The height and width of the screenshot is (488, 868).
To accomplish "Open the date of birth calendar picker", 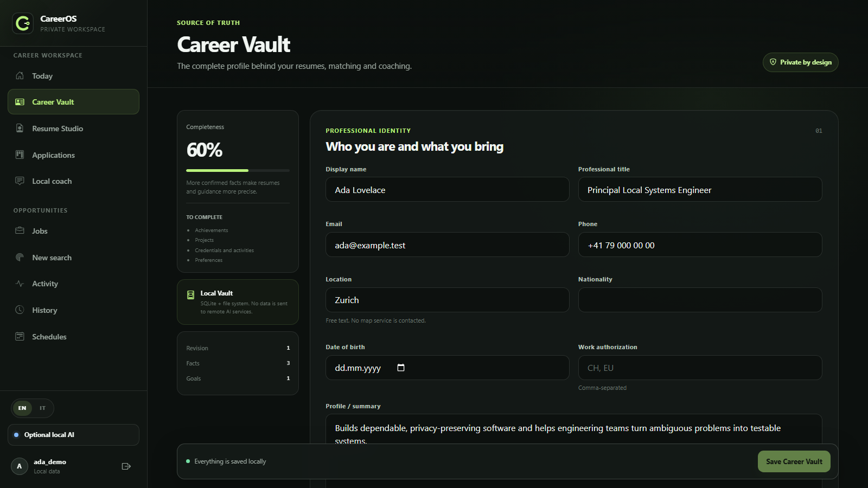I will [x=401, y=368].
